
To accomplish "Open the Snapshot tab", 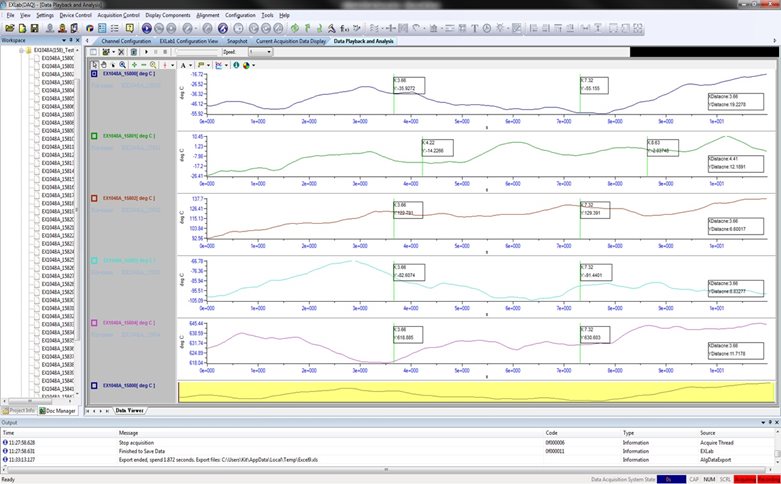I will [237, 41].
